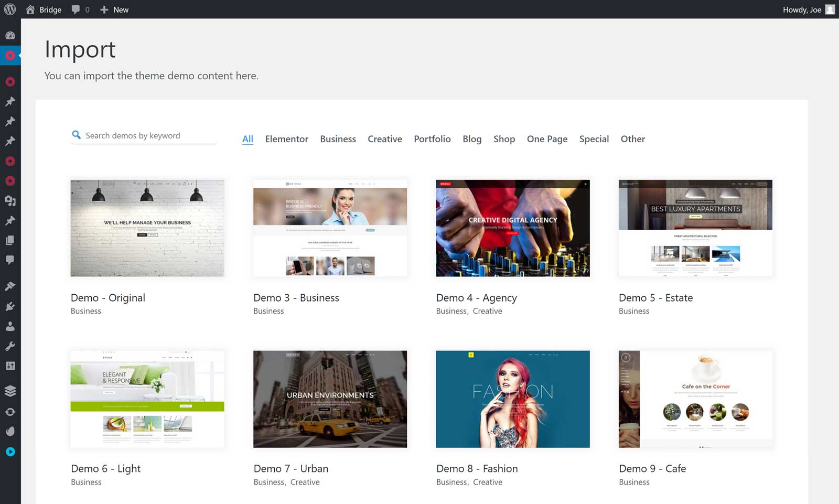
Task: Switch to the Portfolio filter tab
Action: pyautogui.click(x=432, y=139)
